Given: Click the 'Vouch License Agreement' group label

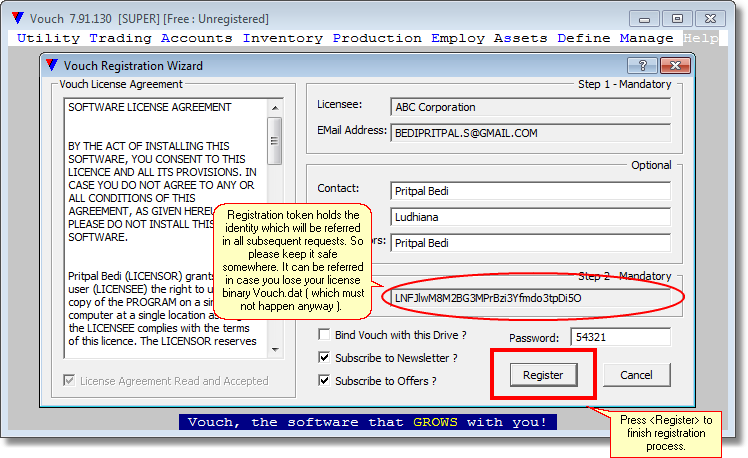Looking at the screenshot, I should click(x=121, y=84).
